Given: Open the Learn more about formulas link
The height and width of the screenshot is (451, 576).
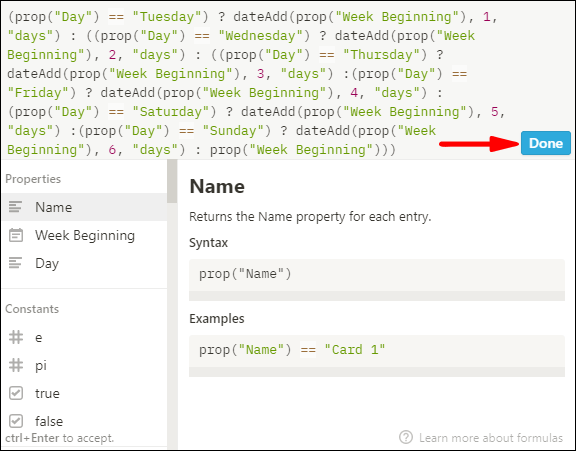Looking at the screenshot, I should pyautogui.click(x=491, y=438).
